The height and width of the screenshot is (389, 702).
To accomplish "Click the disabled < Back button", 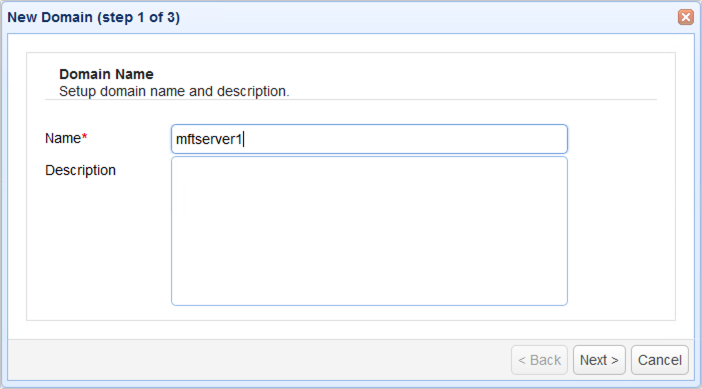I will (539, 360).
